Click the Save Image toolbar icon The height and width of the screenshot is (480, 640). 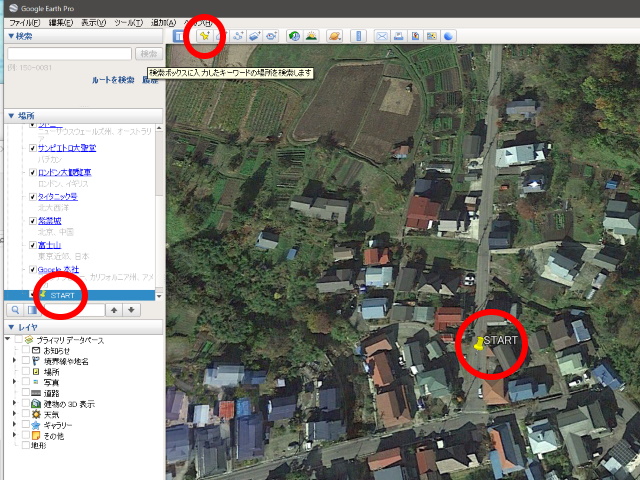pyautogui.click(x=415, y=36)
